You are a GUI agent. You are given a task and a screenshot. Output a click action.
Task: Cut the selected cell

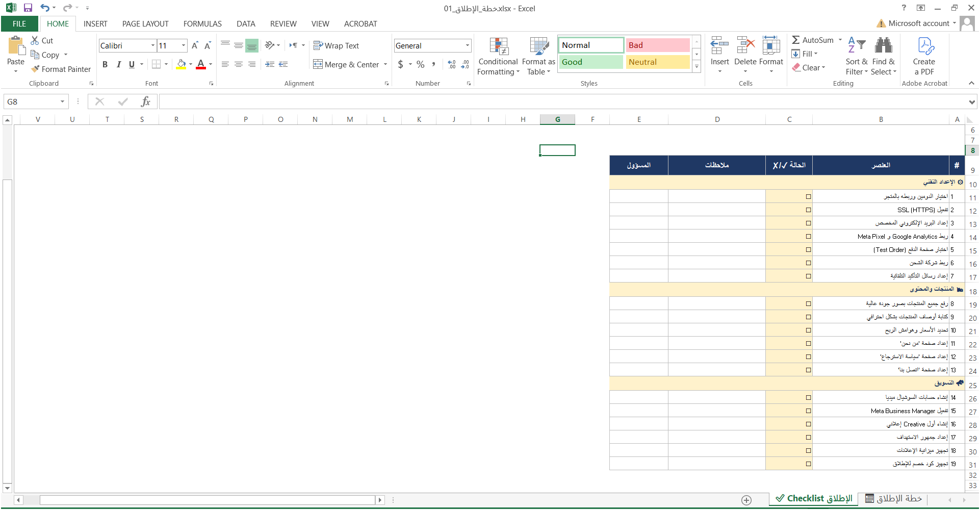coord(42,40)
